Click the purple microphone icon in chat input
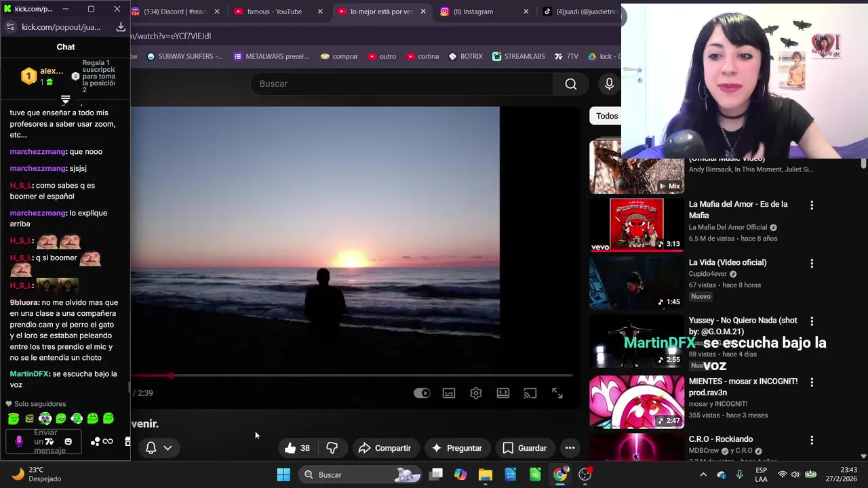This screenshot has width=868, height=488. pos(19,441)
